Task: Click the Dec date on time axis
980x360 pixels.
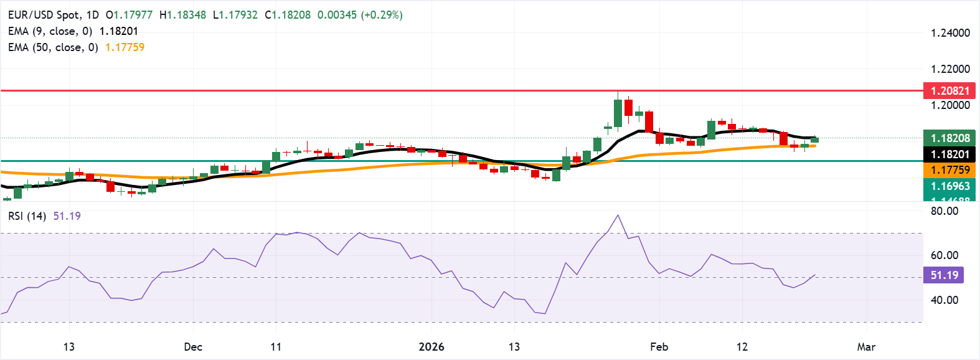Action: coord(193,347)
